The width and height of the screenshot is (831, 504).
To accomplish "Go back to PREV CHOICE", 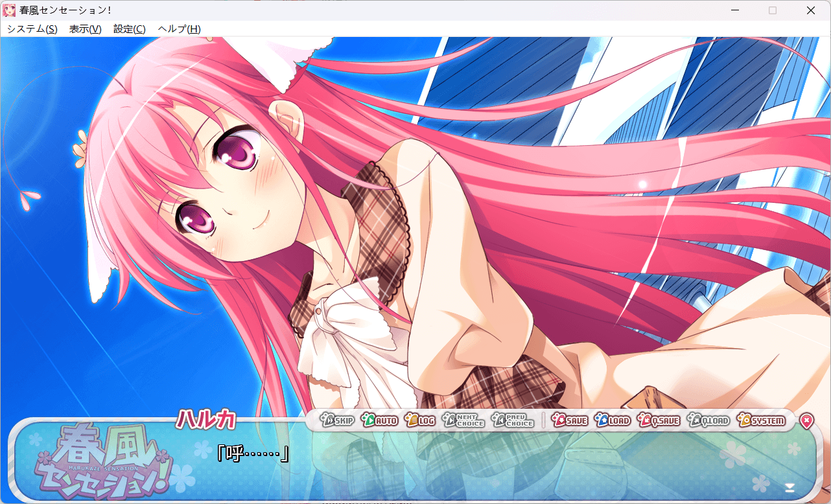I will (x=512, y=420).
